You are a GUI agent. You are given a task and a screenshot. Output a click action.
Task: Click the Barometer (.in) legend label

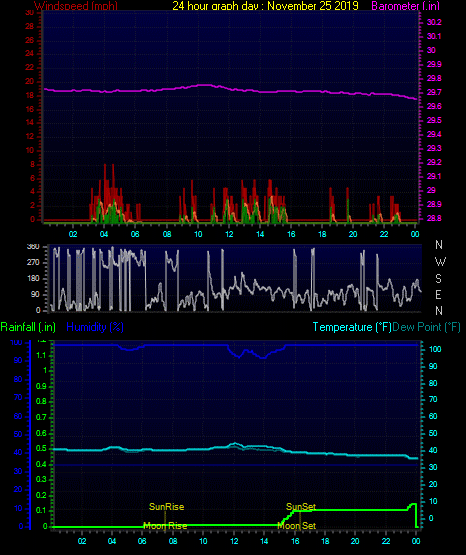(x=405, y=6)
